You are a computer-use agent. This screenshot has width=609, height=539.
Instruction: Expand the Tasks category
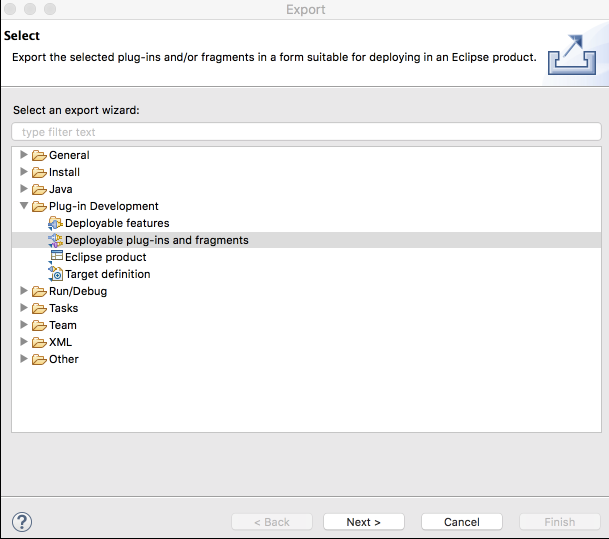[x=24, y=308]
